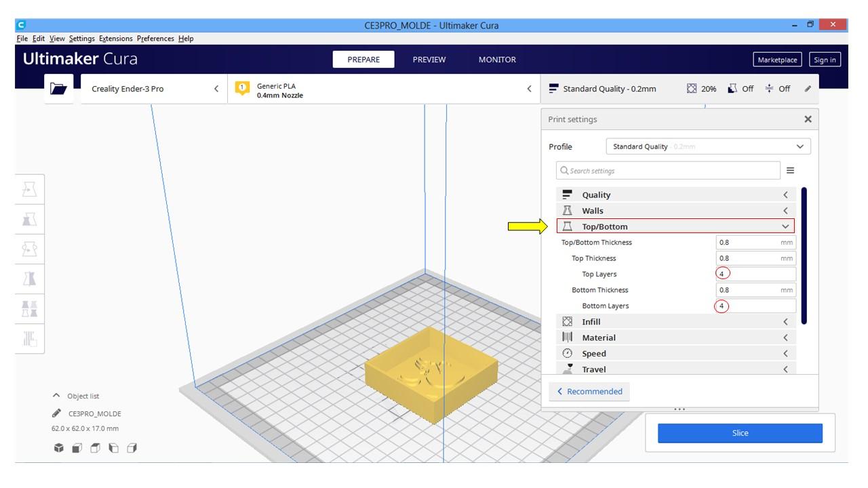868x488 pixels.
Task: Open the File menu
Action: coord(22,39)
